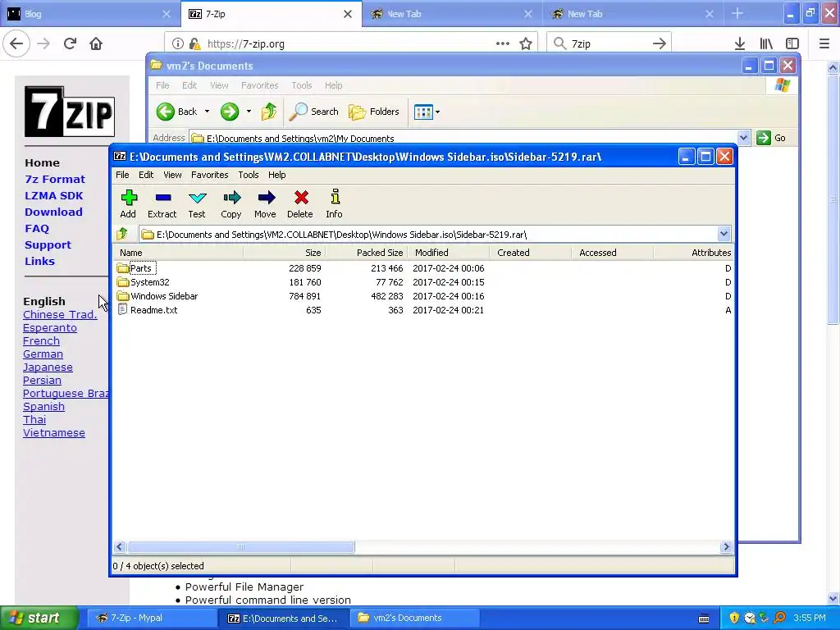Image resolution: width=840 pixels, height=630 pixels.
Task: Open the View menu in 7-Zip
Action: point(172,175)
